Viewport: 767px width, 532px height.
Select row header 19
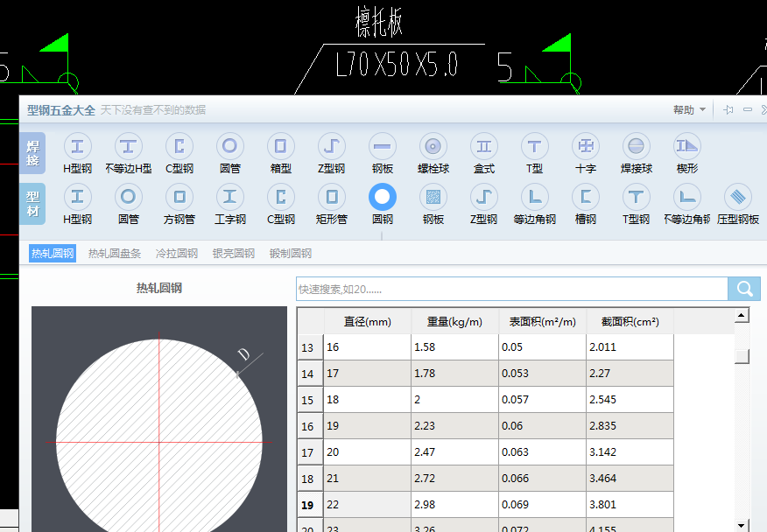pos(310,505)
